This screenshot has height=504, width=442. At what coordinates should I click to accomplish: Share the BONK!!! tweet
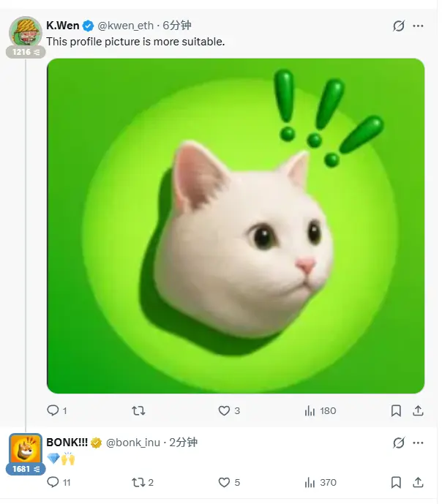point(418,482)
